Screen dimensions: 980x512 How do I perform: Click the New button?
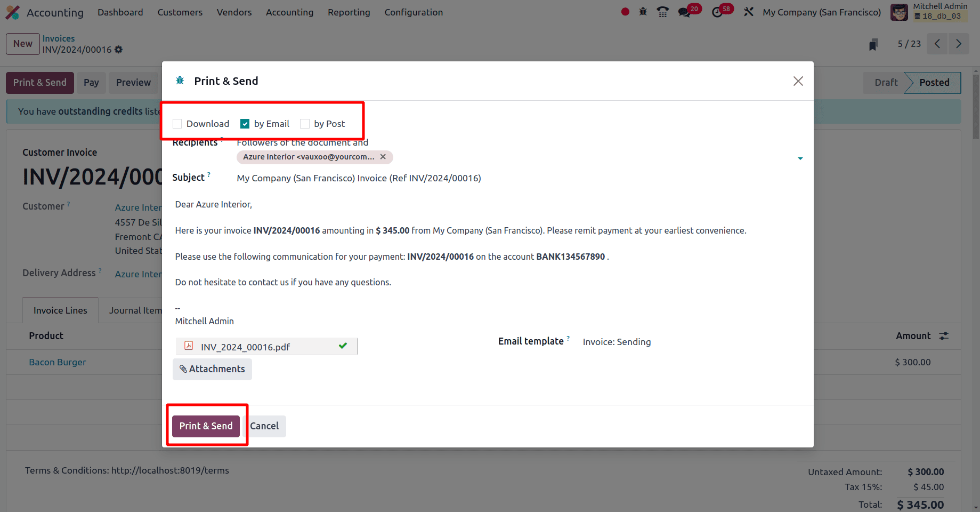pyautogui.click(x=23, y=44)
